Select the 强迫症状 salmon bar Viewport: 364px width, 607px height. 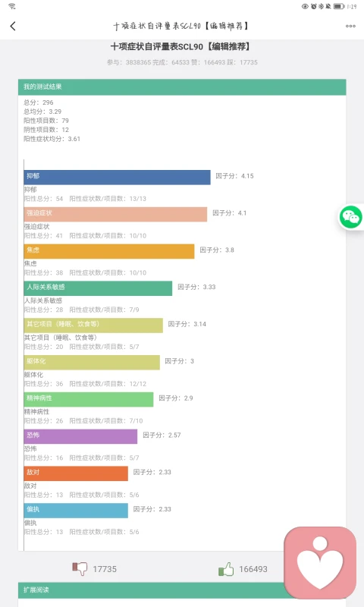coord(116,214)
